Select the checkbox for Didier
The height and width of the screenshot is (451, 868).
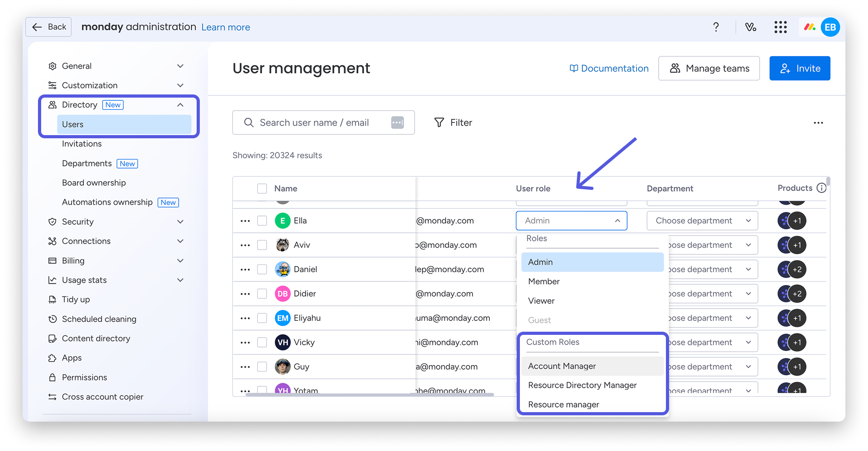[262, 294]
